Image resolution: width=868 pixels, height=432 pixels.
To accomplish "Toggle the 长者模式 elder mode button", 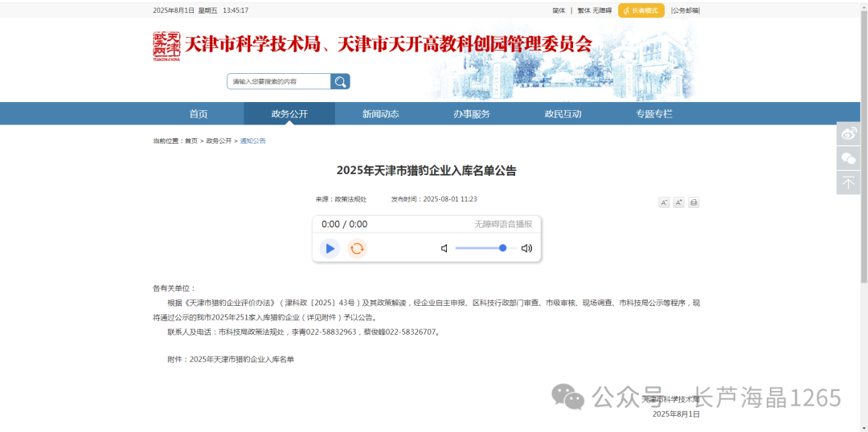I will [x=641, y=10].
